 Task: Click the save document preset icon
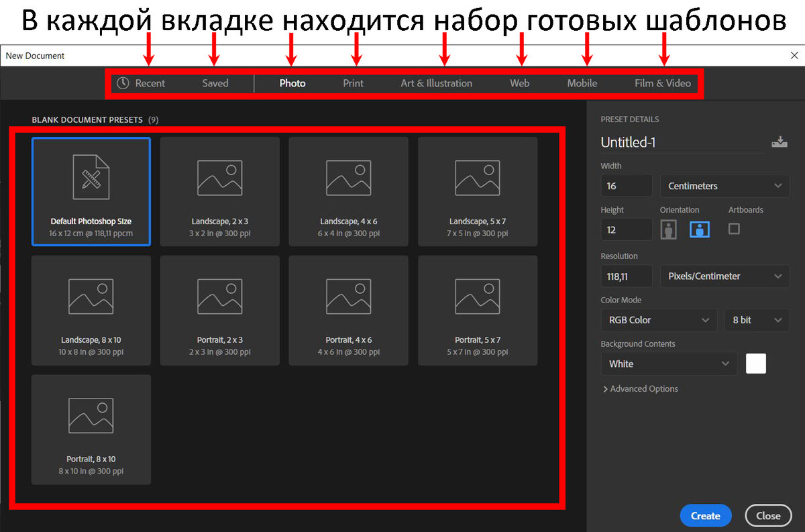coord(780,142)
